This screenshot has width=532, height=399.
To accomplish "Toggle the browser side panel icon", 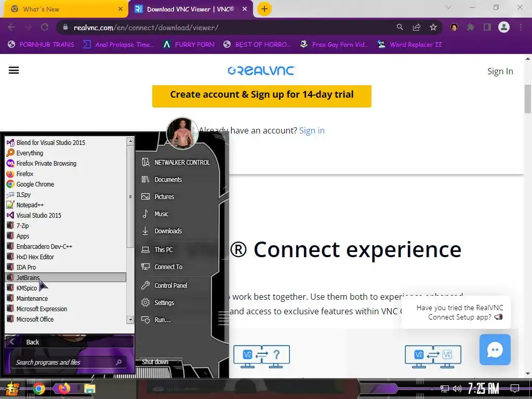I will [487, 28].
